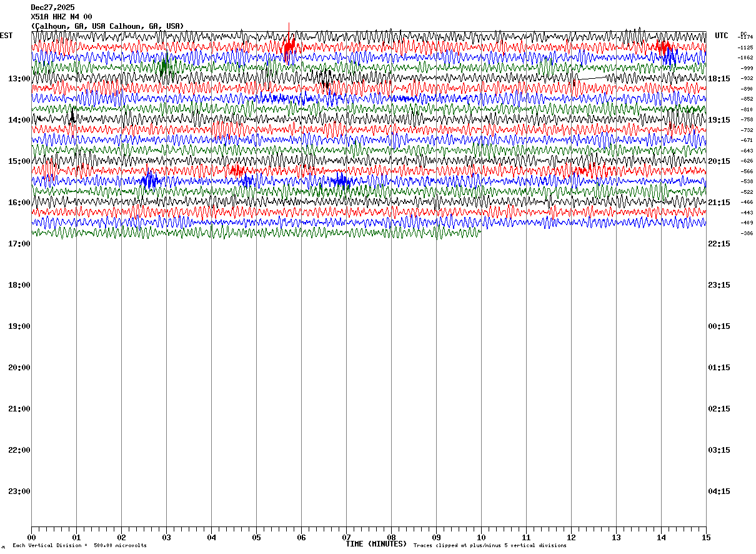The width and height of the screenshot is (756, 554).
Task: Select the 23:00 EST time label
Action: [x=19, y=491]
